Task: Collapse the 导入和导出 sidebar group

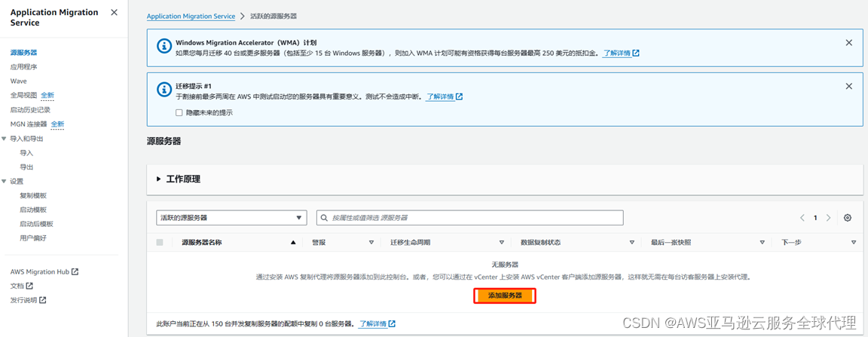Action: click(5, 139)
